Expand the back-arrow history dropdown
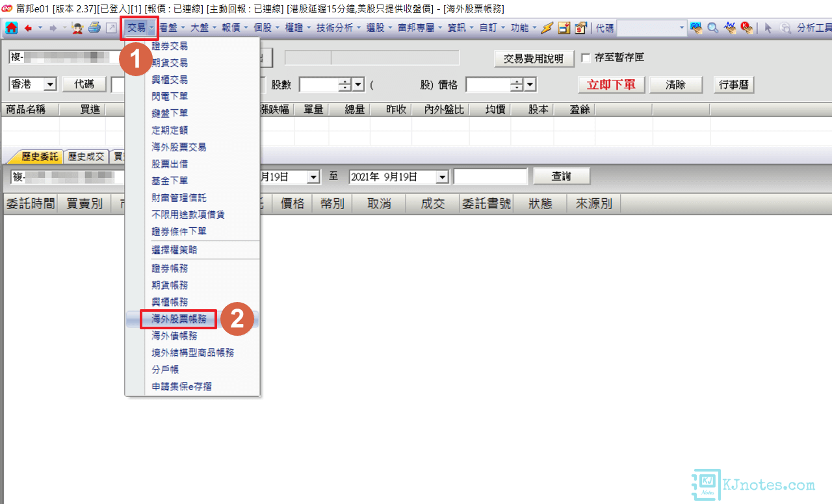This screenshot has width=832, height=504. pyautogui.click(x=40, y=28)
